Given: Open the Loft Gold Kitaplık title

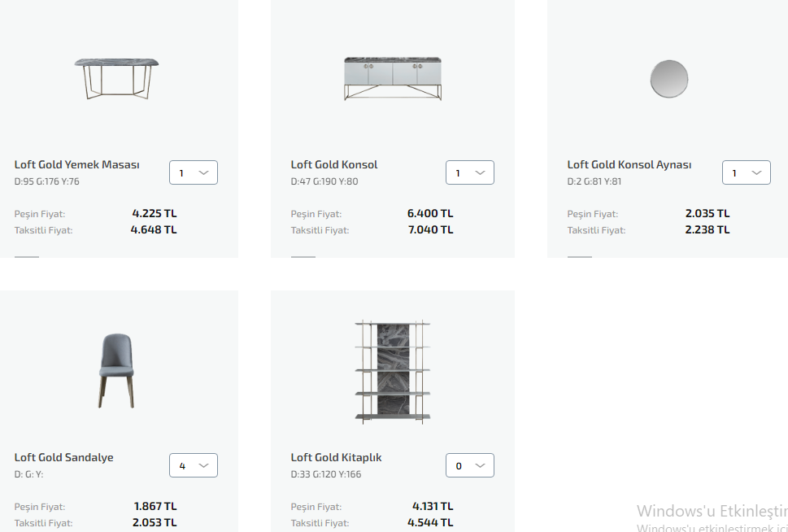Looking at the screenshot, I should click(x=336, y=457).
